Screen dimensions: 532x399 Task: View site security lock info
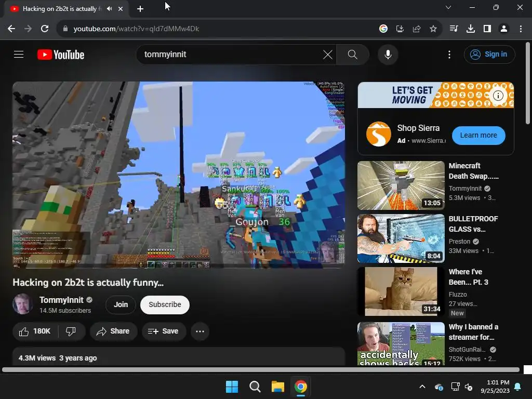point(65,29)
